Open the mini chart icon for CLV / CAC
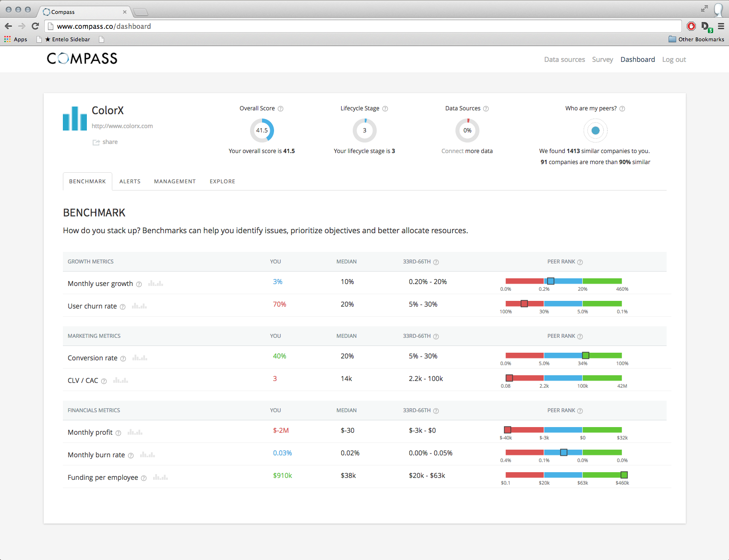Viewport: 729px width, 560px height. pyautogui.click(x=120, y=381)
